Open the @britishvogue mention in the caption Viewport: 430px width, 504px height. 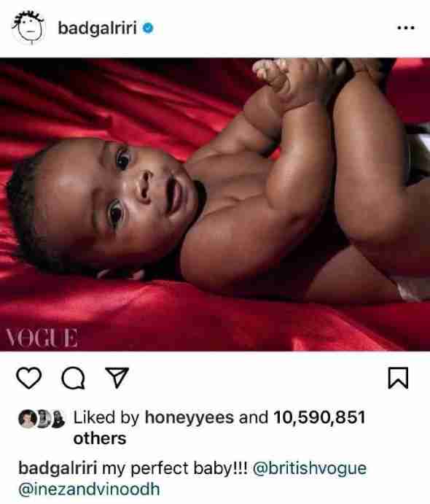point(310,469)
